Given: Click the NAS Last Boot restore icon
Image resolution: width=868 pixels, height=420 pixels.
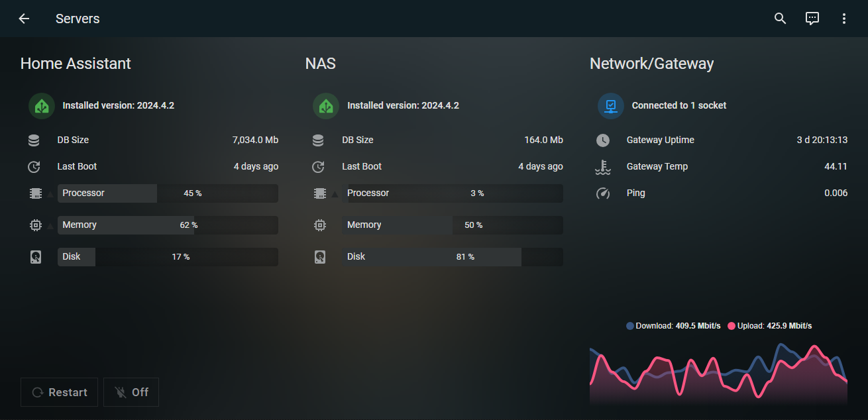Looking at the screenshot, I should point(318,167).
